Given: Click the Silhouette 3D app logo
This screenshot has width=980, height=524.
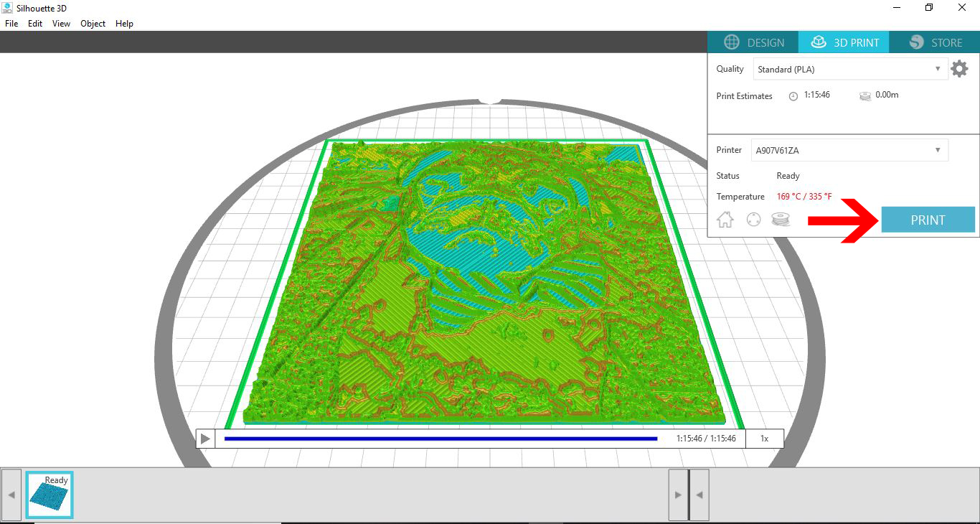Looking at the screenshot, I should [6, 6].
